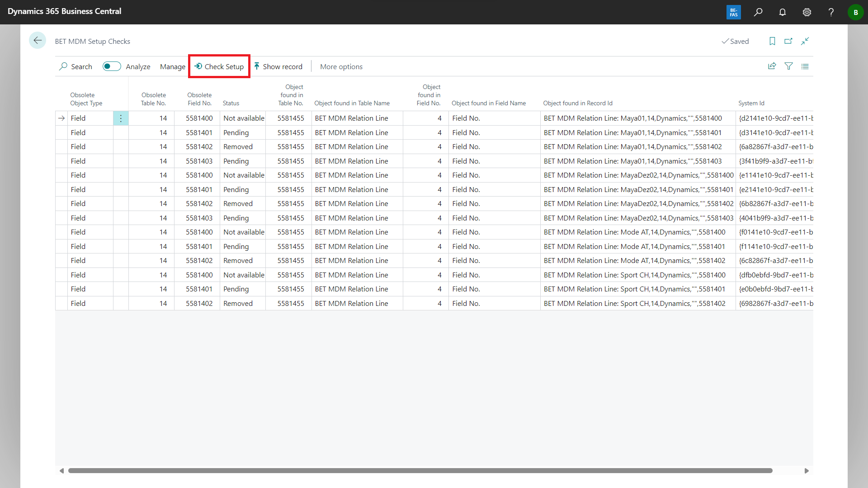Image resolution: width=868 pixels, height=488 pixels.
Task: Click System Id starting {6982867f
Action: pyautogui.click(x=775, y=304)
